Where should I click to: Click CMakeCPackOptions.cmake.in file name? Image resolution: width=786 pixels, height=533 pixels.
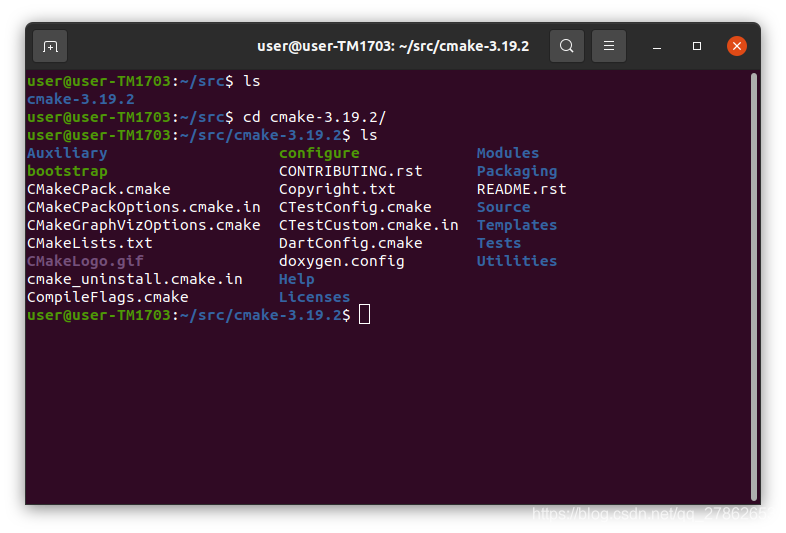tap(144, 207)
